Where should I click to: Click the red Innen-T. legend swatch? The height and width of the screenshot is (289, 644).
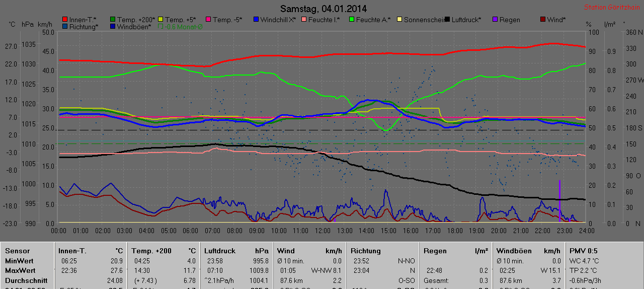(64, 20)
